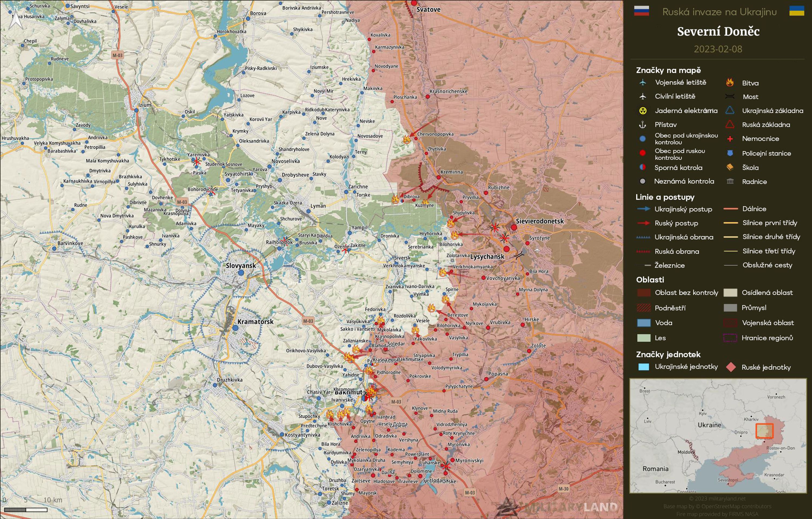Click the Voda blue swatch
812x519 pixels.
click(x=643, y=323)
